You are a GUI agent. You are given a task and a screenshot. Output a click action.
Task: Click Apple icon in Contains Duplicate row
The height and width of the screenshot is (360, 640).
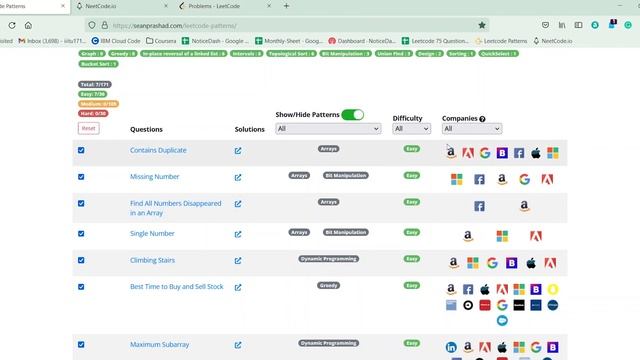536,153
